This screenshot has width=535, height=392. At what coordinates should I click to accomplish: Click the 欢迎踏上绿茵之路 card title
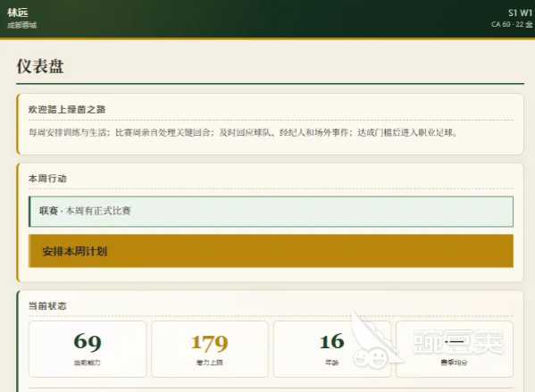(x=67, y=110)
